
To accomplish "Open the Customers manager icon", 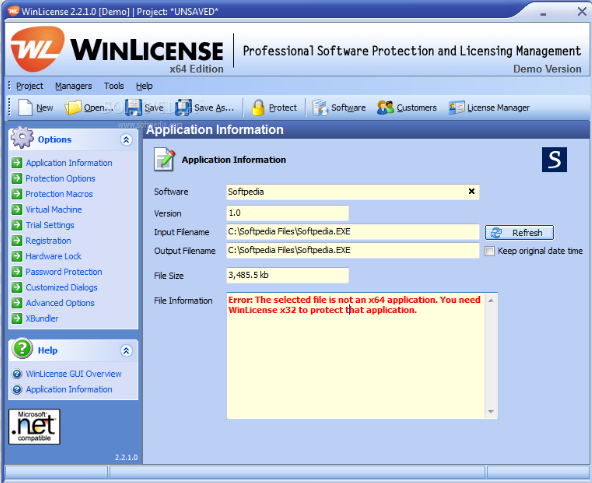I will 385,108.
